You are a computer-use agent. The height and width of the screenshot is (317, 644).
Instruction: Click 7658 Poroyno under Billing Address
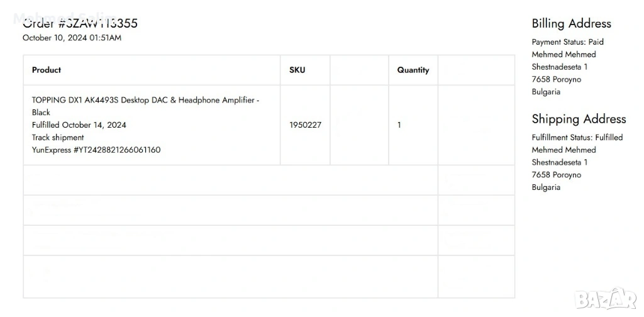pos(556,79)
